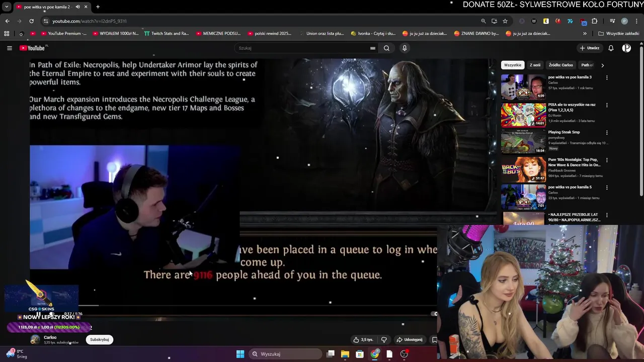The image size is (644, 362).
Task: Open the Wszystkie zakładki folder
Action: (619, 34)
